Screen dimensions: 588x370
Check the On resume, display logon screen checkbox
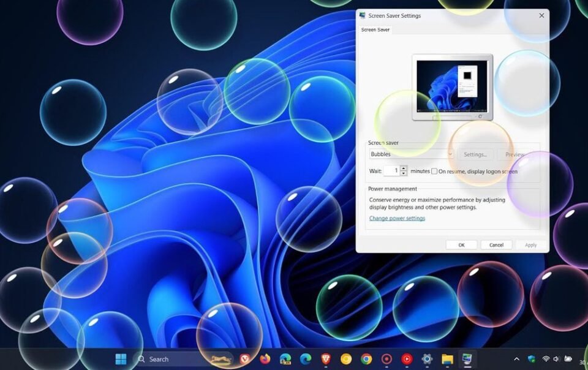(434, 172)
